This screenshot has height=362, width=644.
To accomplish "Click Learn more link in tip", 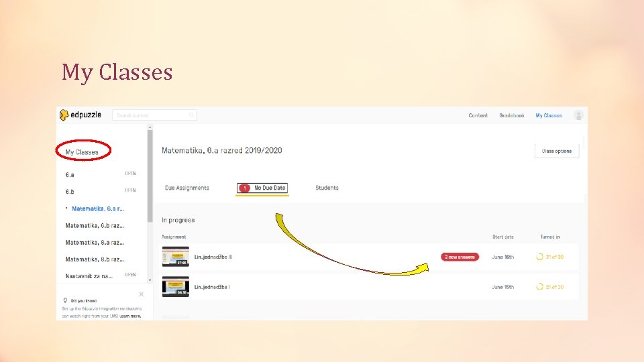I will pos(130,316).
